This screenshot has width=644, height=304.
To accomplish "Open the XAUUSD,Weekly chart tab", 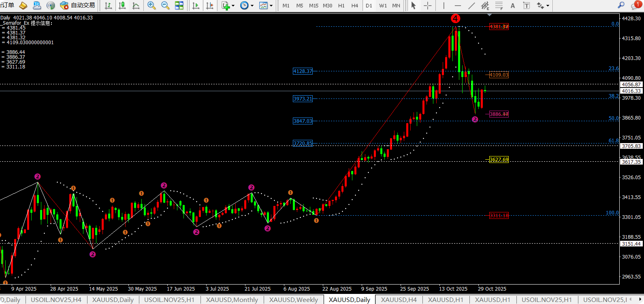I will pos(294,300).
